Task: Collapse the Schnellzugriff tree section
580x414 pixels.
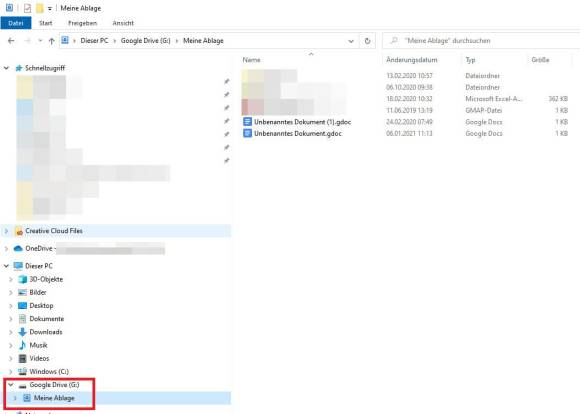Action: tap(6, 68)
